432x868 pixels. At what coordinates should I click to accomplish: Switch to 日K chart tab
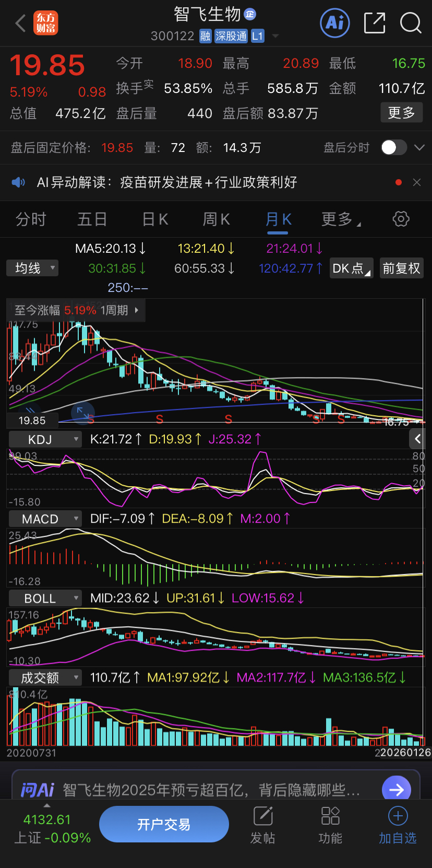pyautogui.click(x=155, y=219)
